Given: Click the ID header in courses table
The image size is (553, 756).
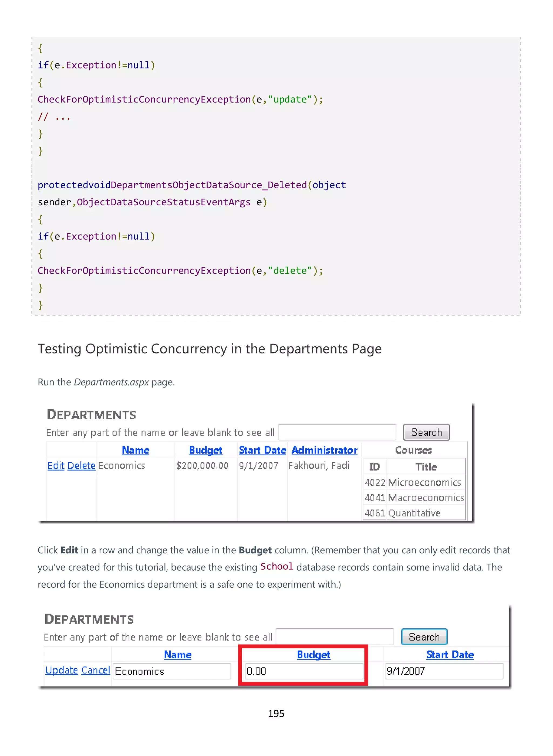Looking at the screenshot, I should click(374, 467).
